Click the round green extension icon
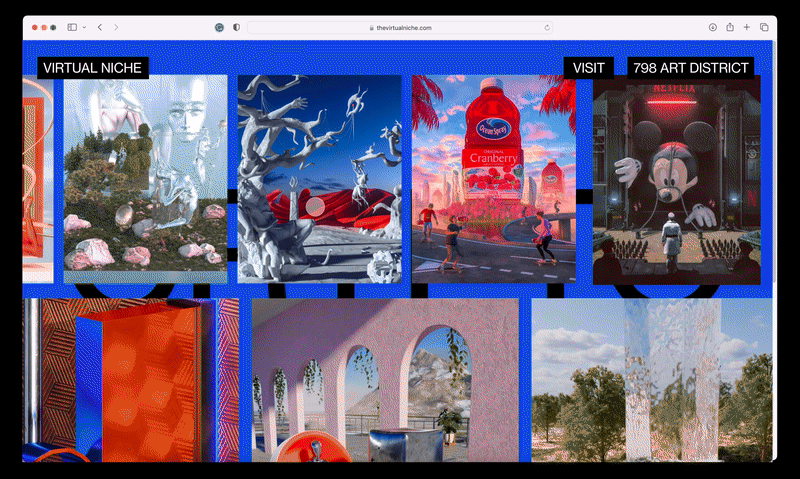 (219, 28)
